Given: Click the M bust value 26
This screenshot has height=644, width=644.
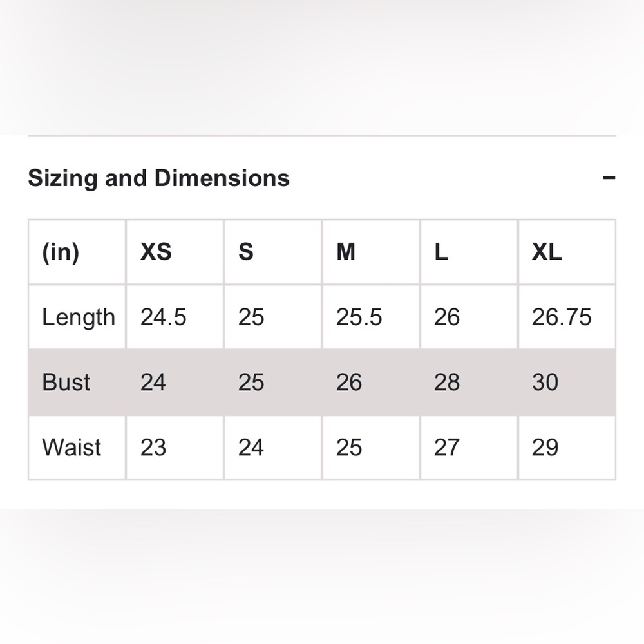Looking at the screenshot, I should coord(348,383).
